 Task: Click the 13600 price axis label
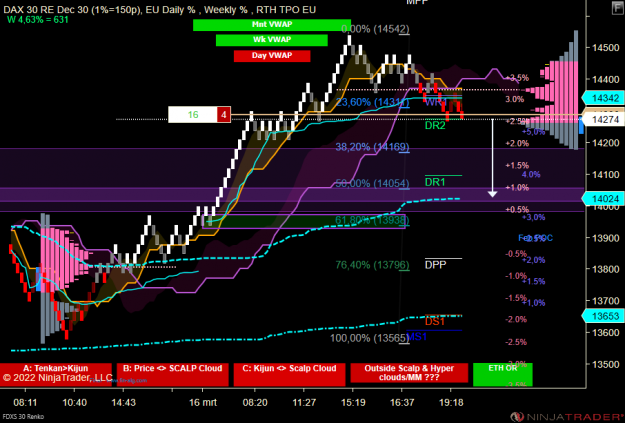click(605, 332)
